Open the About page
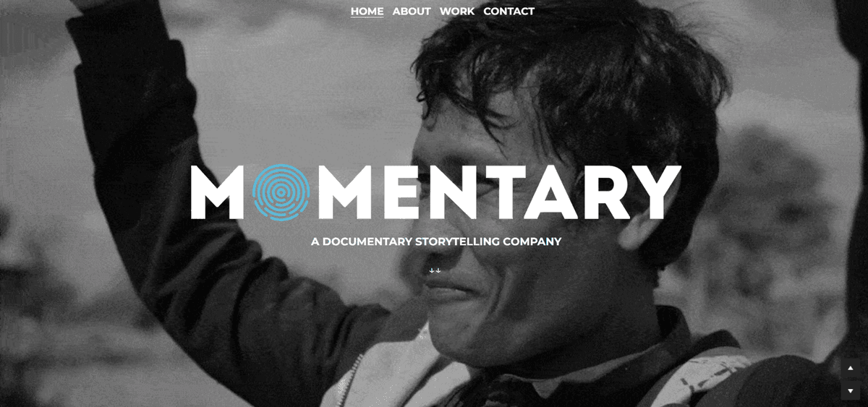The width and height of the screenshot is (868, 407). (x=412, y=11)
